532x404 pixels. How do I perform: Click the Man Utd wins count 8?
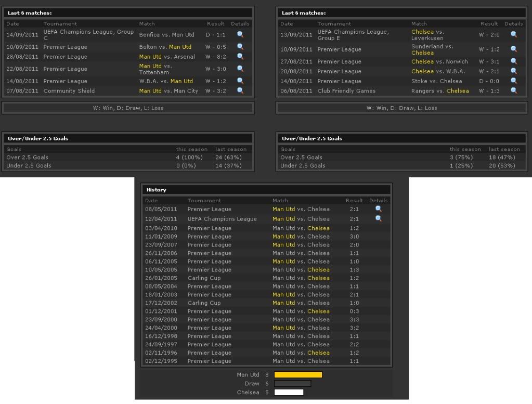tap(267, 375)
